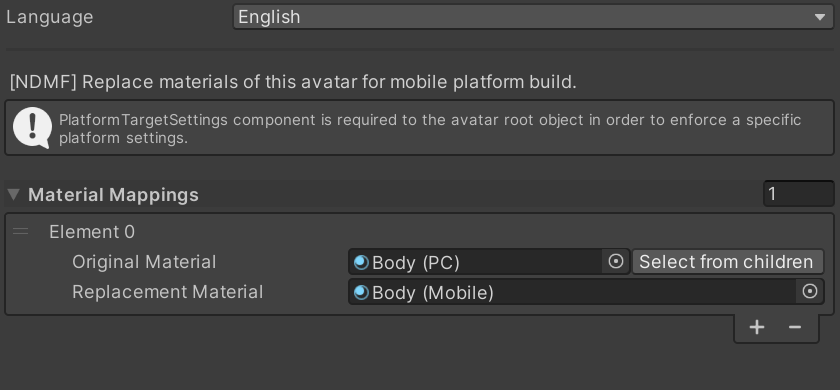The height and width of the screenshot is (390, 840).
Task: Remove the selected material mapping element
Action: (x=794, y=327)
